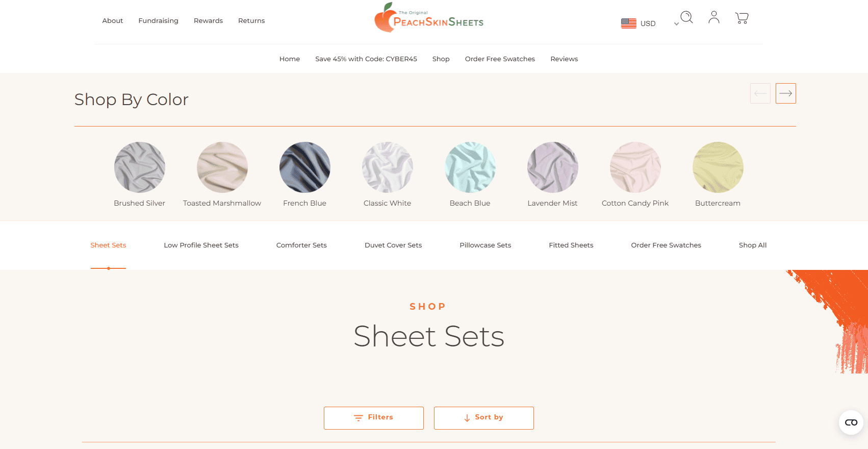Go to Order Free Swatches in nav
Viewport: 868px width, 449px height.
click(x=500, y=59)
